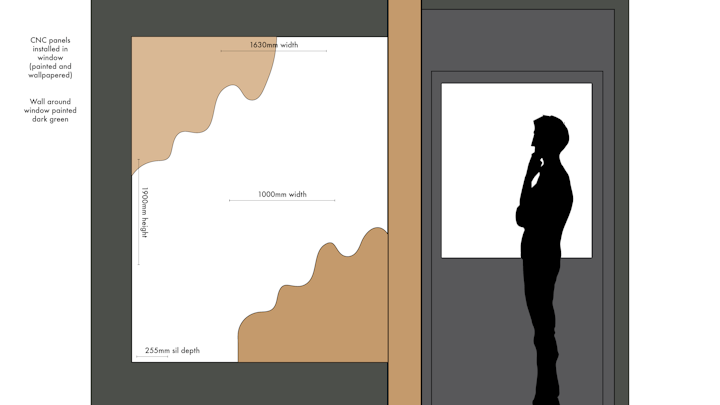Click the dark green wall left of window
720x405 pixels.
(x=111, y=200)
